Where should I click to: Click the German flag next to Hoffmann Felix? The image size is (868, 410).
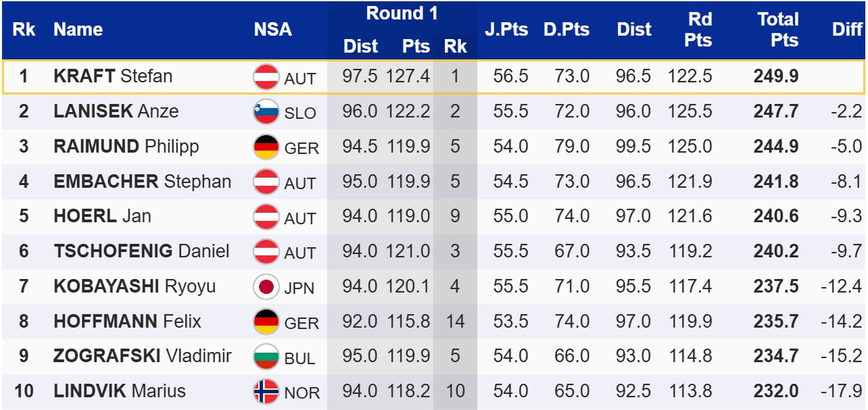(x=266, y=322)
